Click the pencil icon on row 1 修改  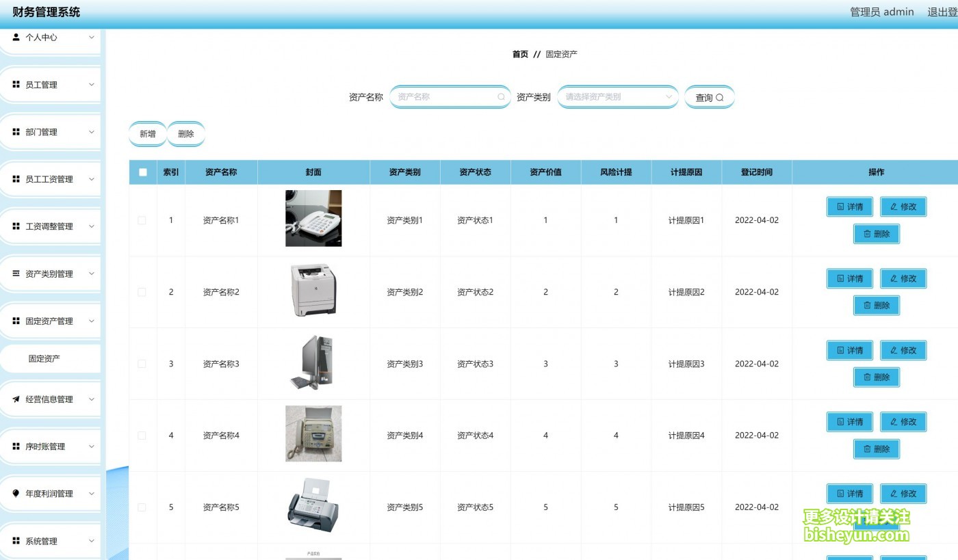coord(894,206)
